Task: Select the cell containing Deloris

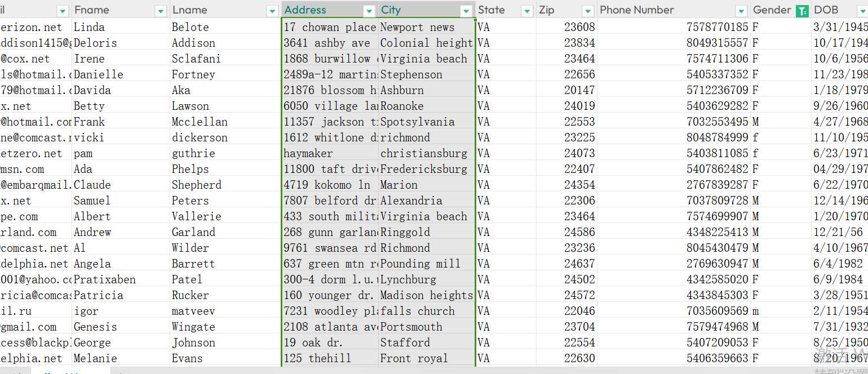Action: click(121, 43)
